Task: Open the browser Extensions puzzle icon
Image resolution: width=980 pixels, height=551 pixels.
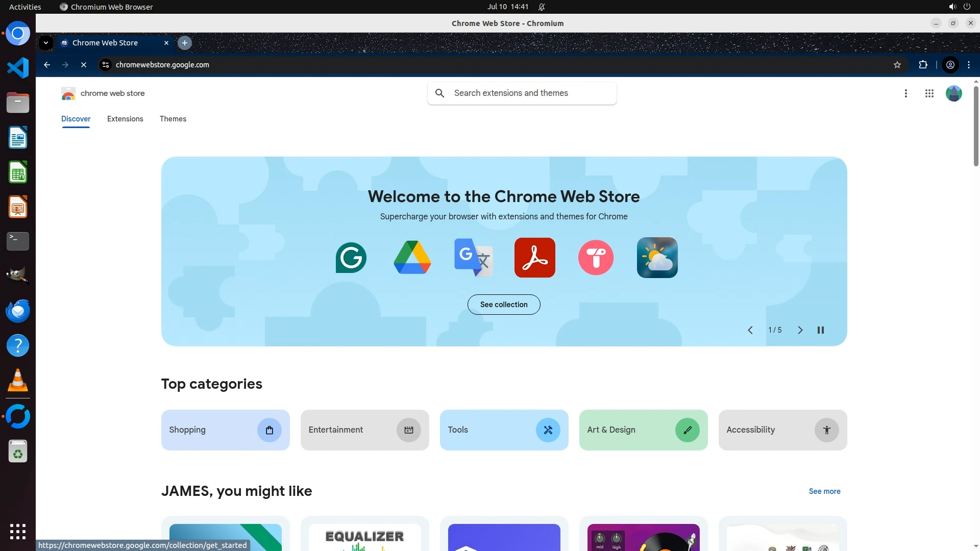Action: 923,65
